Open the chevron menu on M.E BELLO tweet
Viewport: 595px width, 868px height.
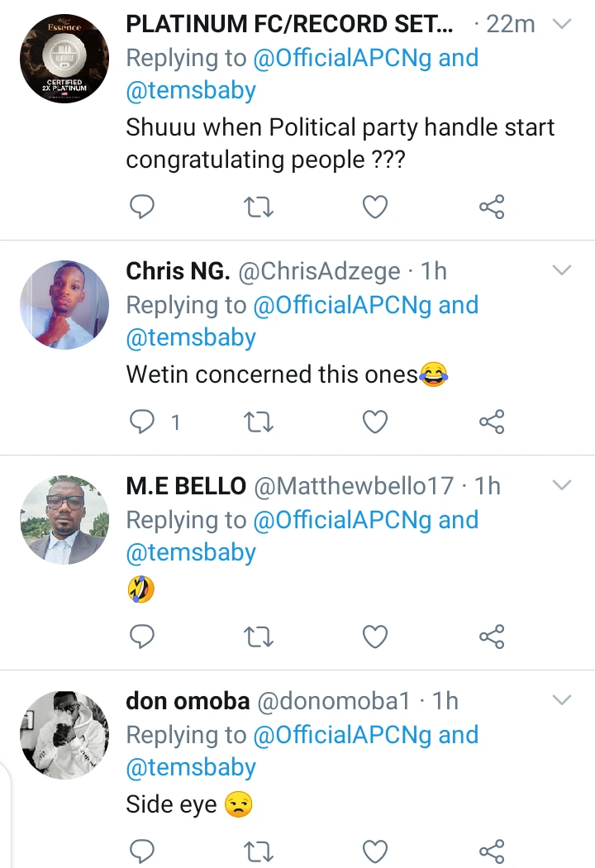click(562, 485)
